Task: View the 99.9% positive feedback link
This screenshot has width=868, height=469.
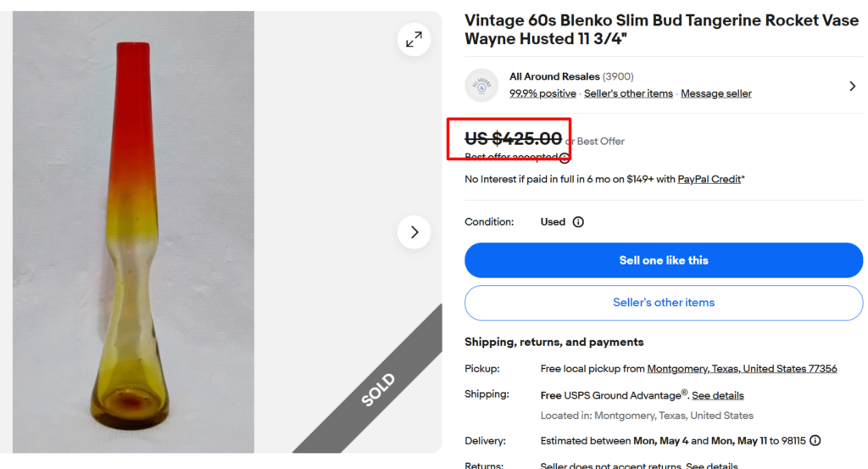Action: [542, 93]
